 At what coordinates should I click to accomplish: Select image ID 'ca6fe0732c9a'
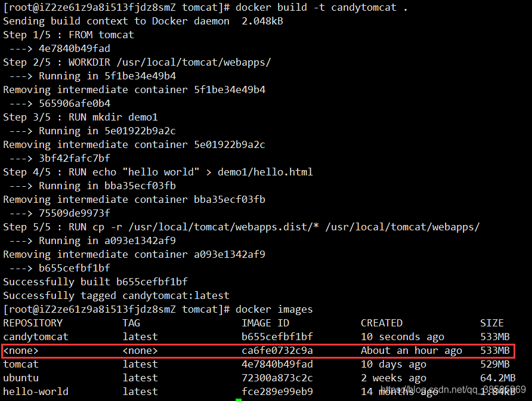(x=277, y=350)
